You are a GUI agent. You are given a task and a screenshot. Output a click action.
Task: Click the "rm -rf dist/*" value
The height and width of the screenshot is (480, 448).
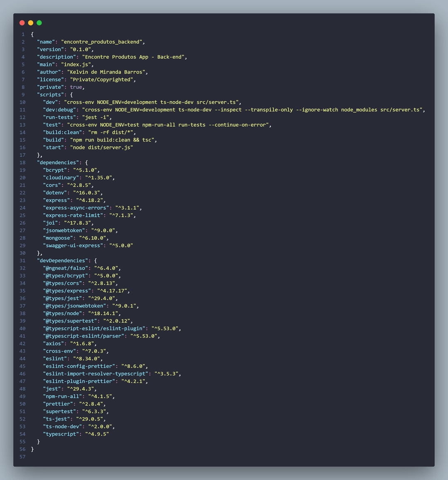pyautogui.click(x=111, y=132)
